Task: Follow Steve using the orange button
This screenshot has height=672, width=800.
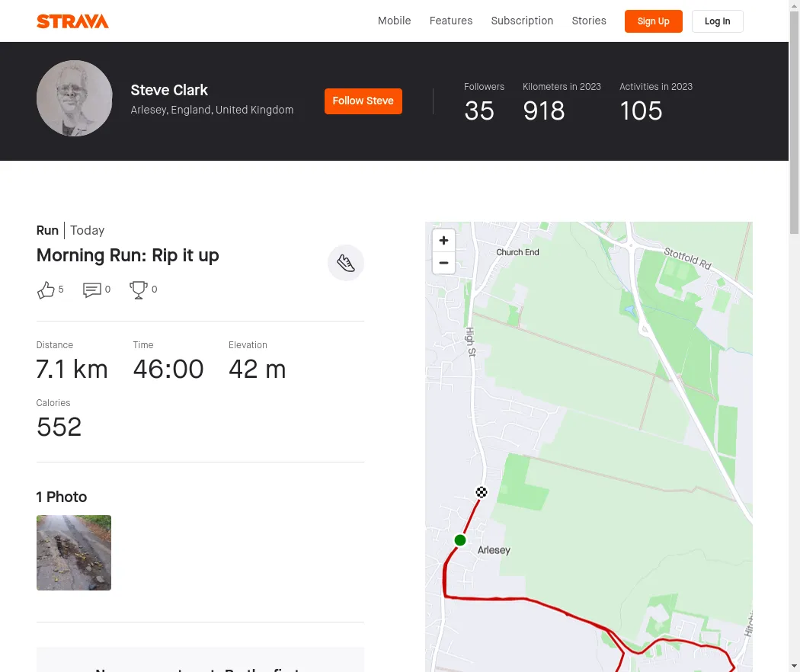Action: click(363, 101)
